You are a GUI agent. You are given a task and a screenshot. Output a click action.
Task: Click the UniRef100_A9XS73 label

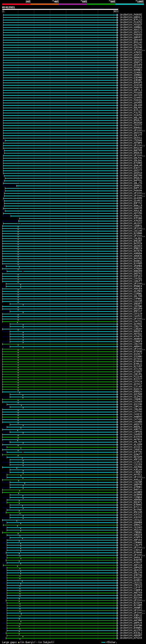pyautogui.click(x=131, y=30)
